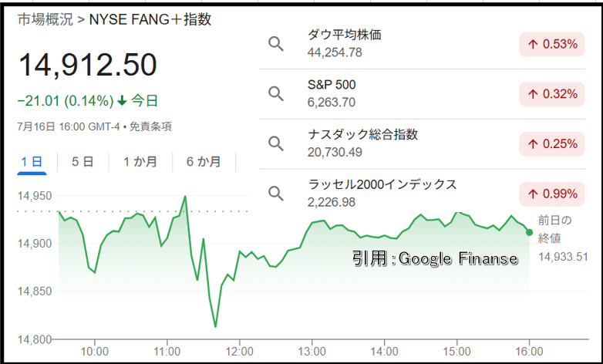Click the 0.53% up-arrow badge for Dow
Image resolution: width=603 pixels, height=364 pixels.
(x=552, y=44)
